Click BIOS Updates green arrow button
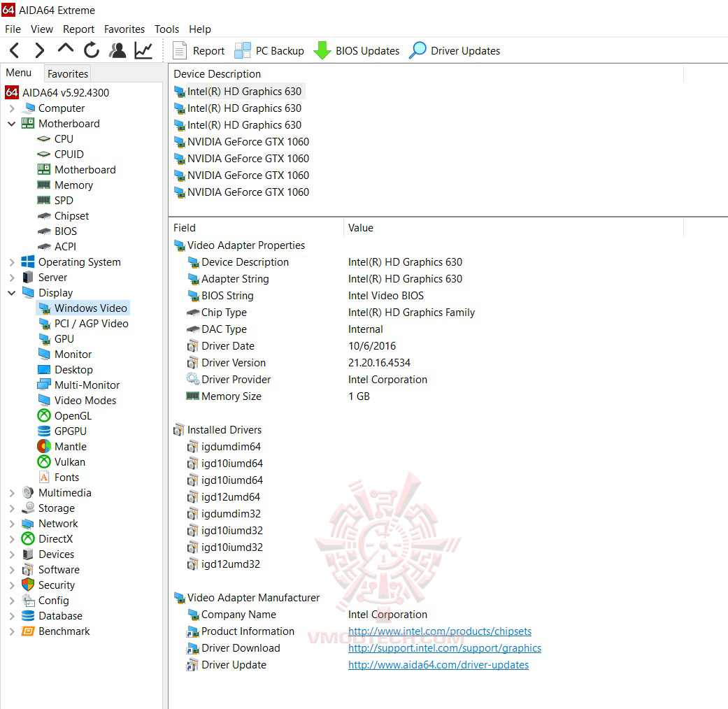 [x=356, y=50]
